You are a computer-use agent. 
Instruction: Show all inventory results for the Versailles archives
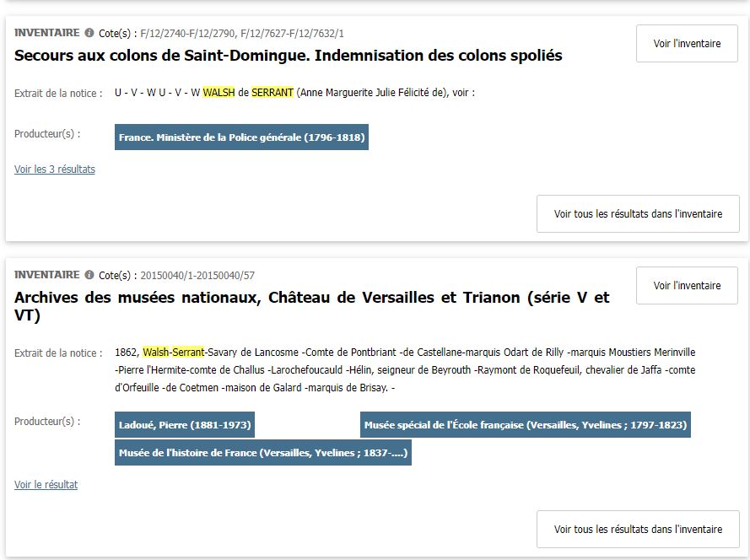point(638,530)
